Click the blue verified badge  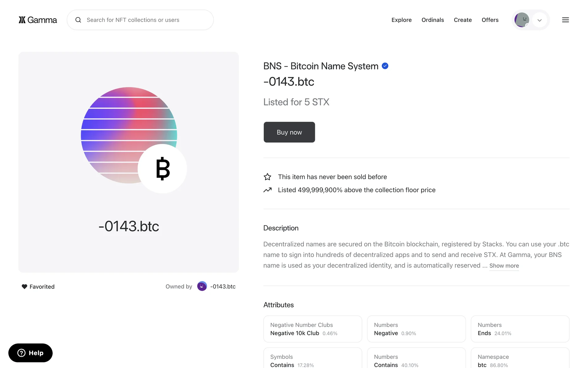click(385, 66)
